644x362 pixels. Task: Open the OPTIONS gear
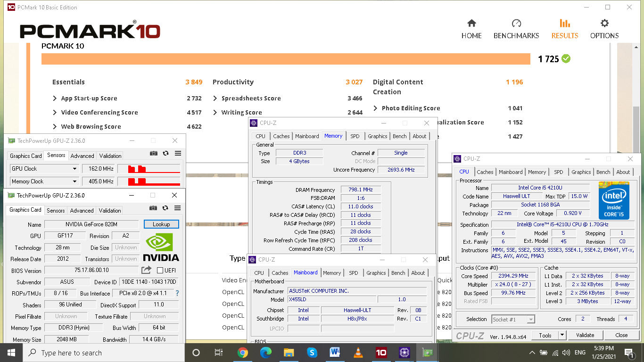pos(604,29)
